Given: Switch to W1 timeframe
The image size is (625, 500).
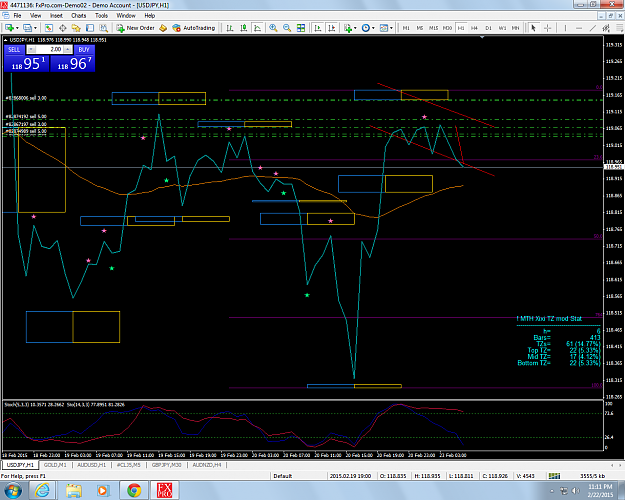Looking at the screenshot, I should pyautogui.click(x=502, y=28).
